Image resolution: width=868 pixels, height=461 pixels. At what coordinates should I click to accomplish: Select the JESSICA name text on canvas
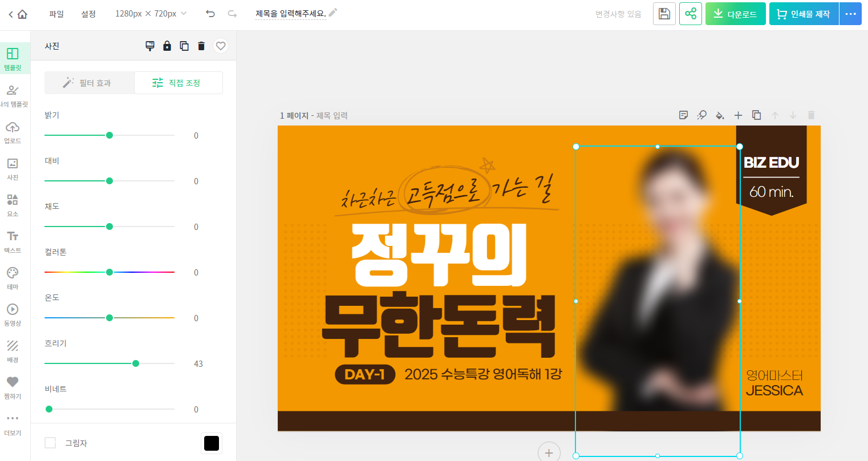[774, 391]
